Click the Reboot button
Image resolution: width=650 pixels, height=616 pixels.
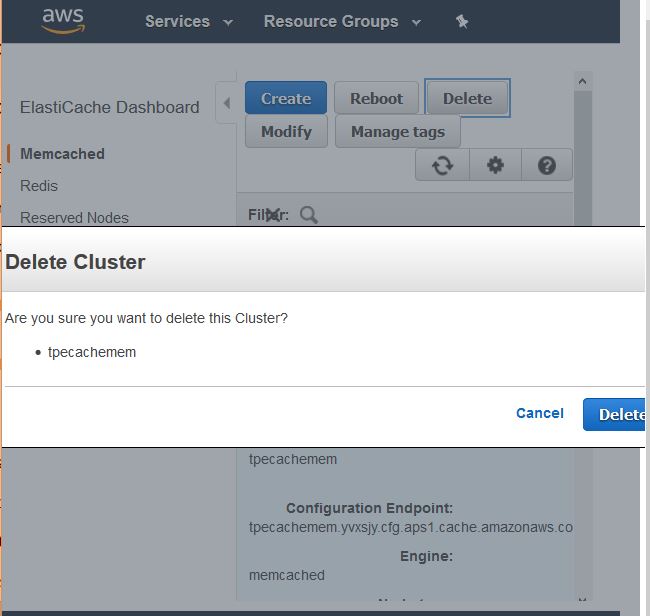pyautogui.click(x=376, y=98)
